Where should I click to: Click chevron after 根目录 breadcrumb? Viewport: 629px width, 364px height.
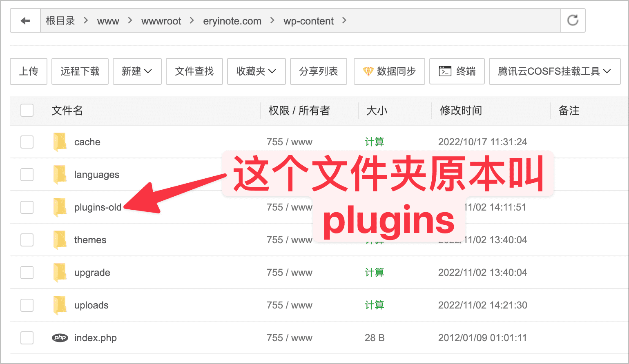click(86, 20)
